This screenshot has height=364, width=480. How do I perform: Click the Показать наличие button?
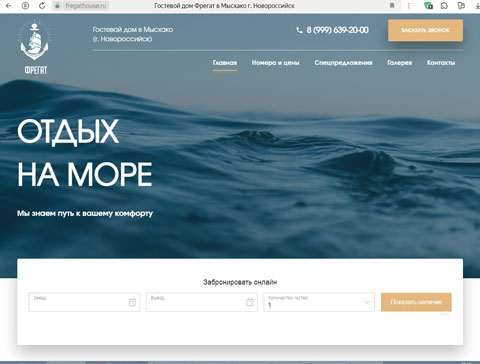pyautogui.click(x=416, y=302)
